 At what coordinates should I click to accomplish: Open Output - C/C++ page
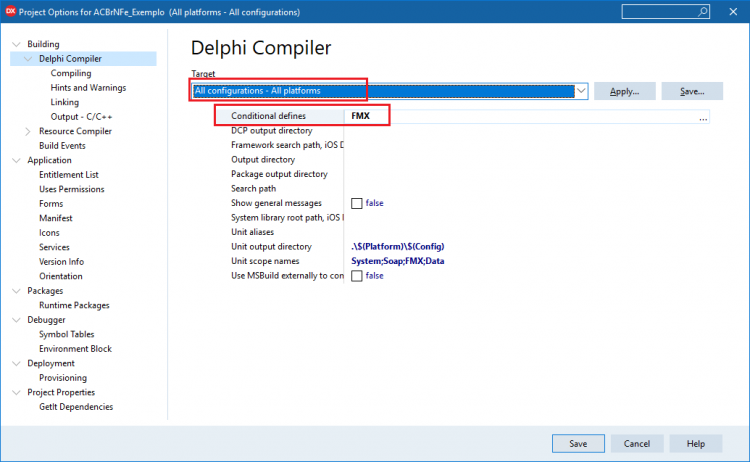click(x=81, y=117)
